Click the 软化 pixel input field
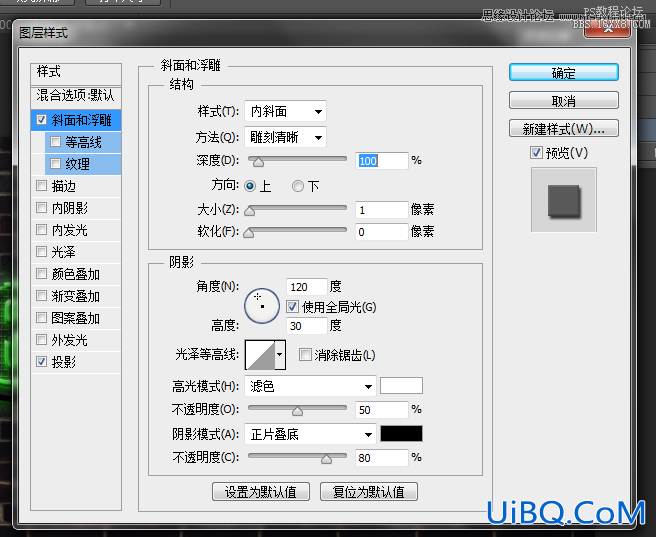The height and width of the screenshot is (537, 656). (382, 232)
